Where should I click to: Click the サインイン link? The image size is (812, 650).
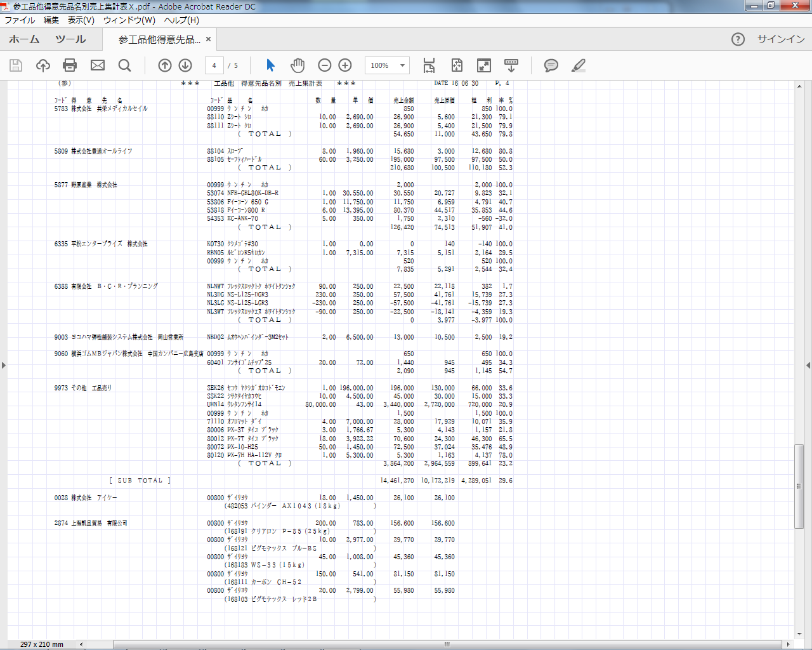pos(781,39)
